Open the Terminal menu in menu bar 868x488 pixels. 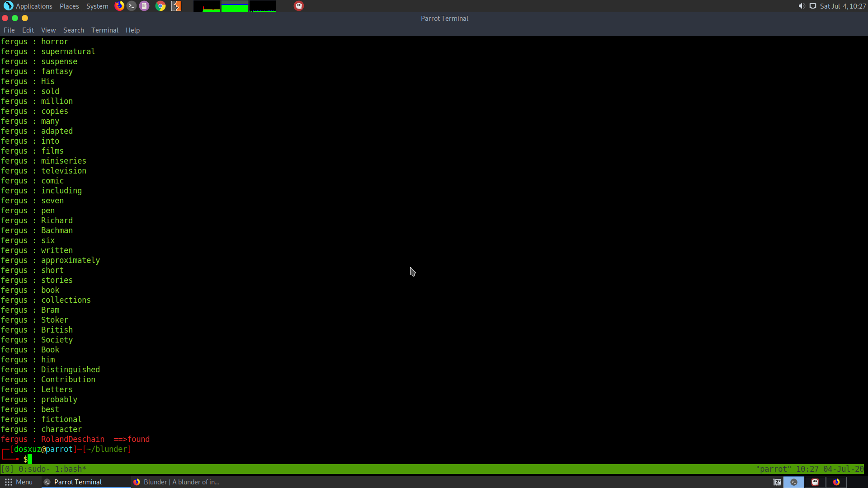click(x=104, y=30)
